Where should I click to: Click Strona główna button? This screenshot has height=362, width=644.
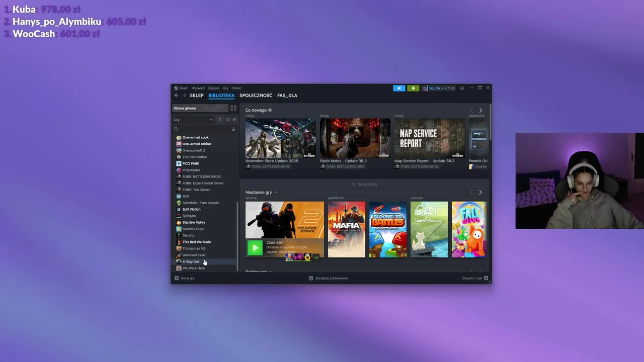tap(200, 108)
